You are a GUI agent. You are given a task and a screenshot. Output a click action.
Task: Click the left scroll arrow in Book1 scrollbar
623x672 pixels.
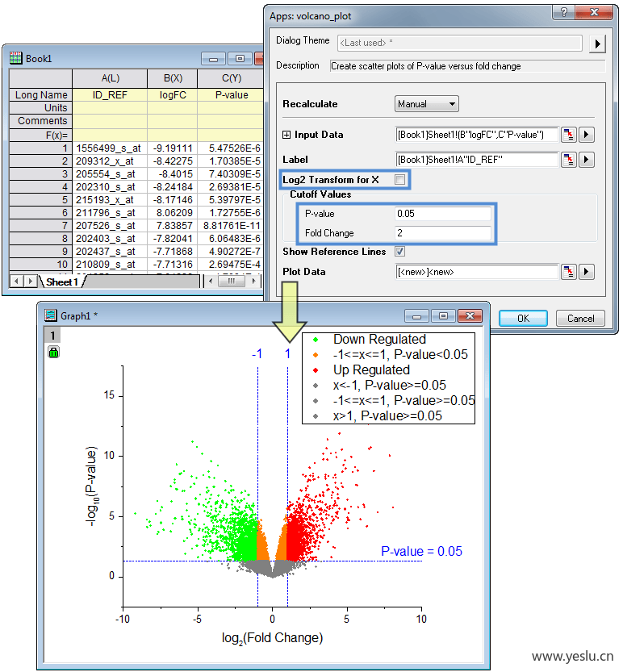point(211,281)
